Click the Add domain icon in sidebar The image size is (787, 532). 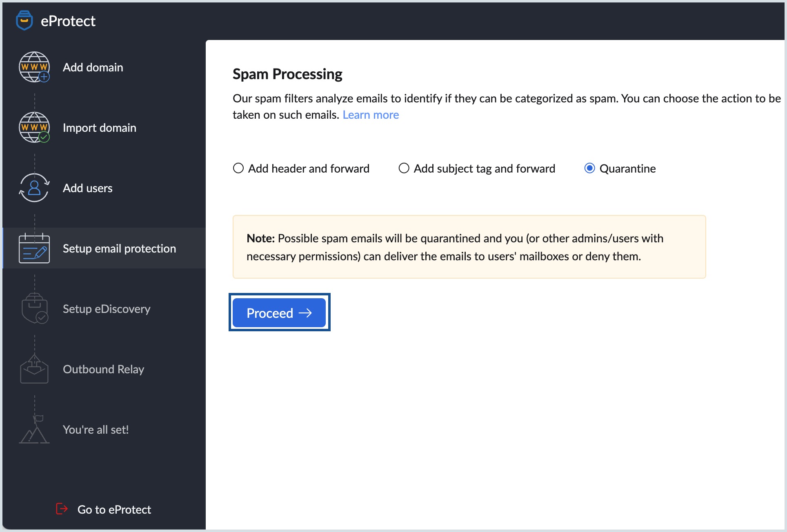pos(33,67)
